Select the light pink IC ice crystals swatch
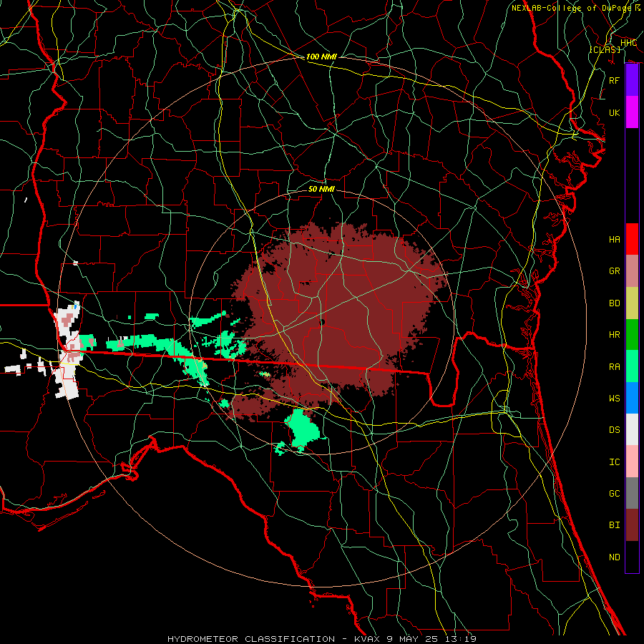This screenshot has width=644, height=644. click(x=632, y=462)
